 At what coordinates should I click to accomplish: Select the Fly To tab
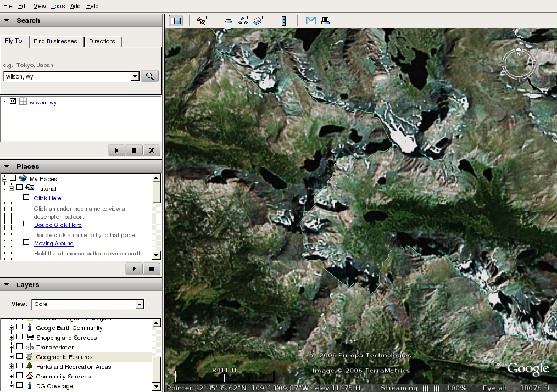pos(14,41)
